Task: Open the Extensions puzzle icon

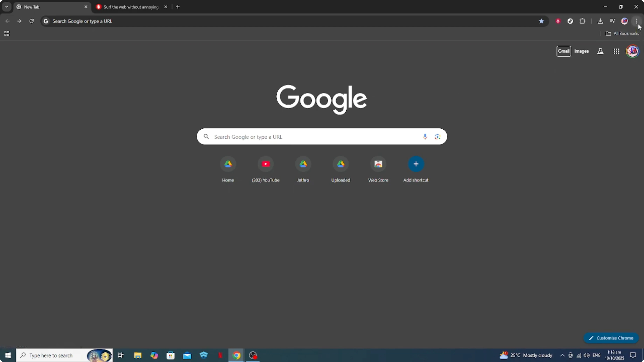Action: point(583,21)
